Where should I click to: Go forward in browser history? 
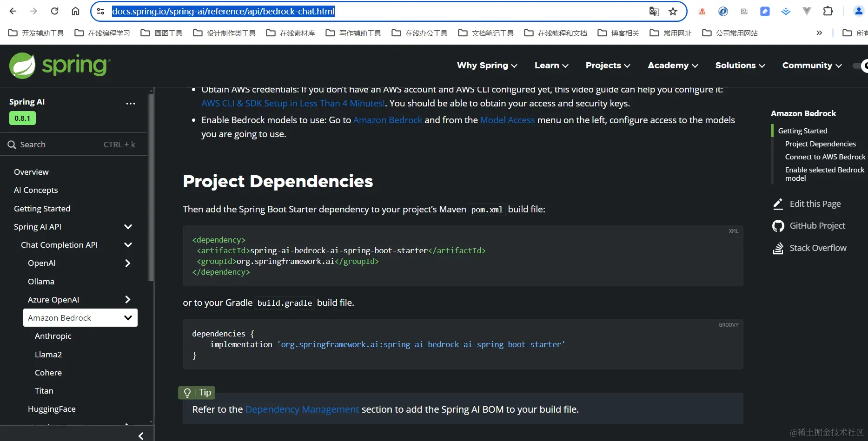tap(33, 11)
